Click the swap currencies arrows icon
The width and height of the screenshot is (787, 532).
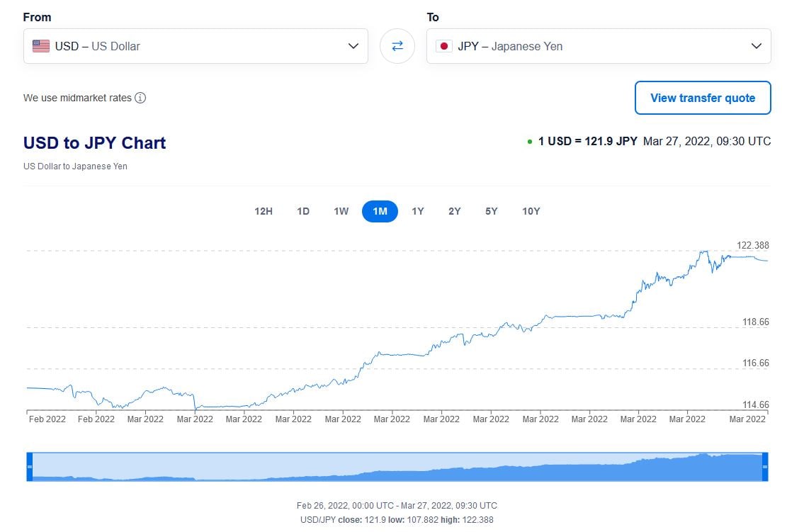[x=397, y=46]
